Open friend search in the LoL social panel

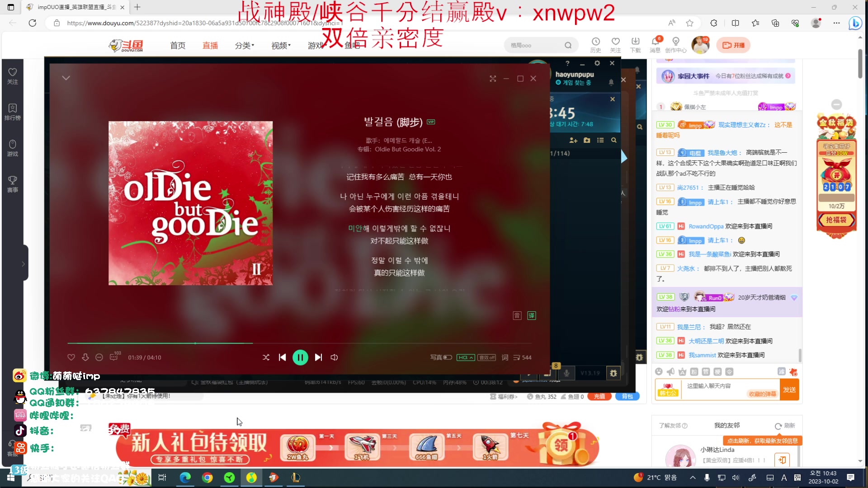pos(614,140)
